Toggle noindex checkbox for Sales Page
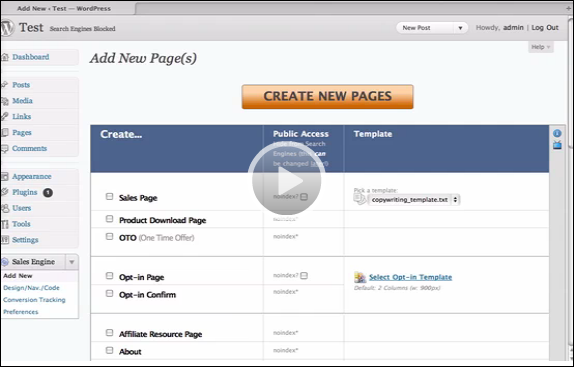574x367 pixels. (304, 197)
